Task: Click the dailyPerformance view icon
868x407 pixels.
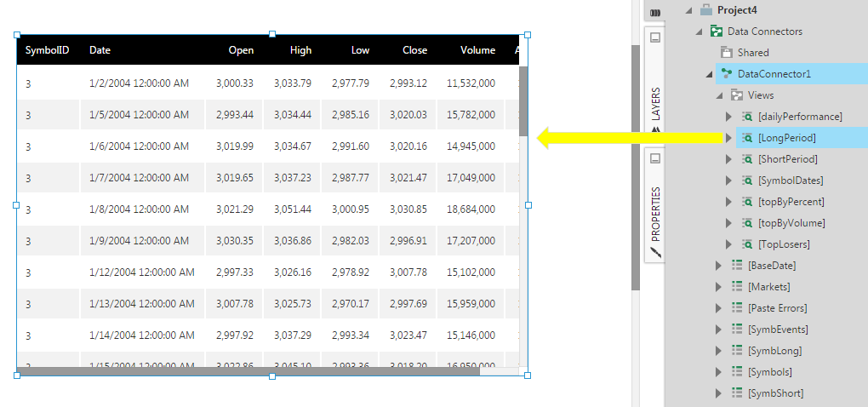Action: click(x=747, y=117)
